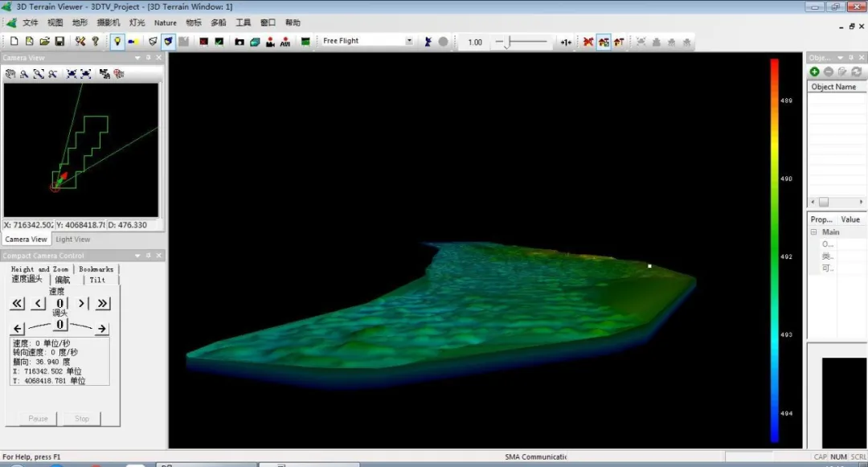This screenshot has width=868, height=467.
Task: Open the 帮助 menu
Action: [x=293, y=23]
